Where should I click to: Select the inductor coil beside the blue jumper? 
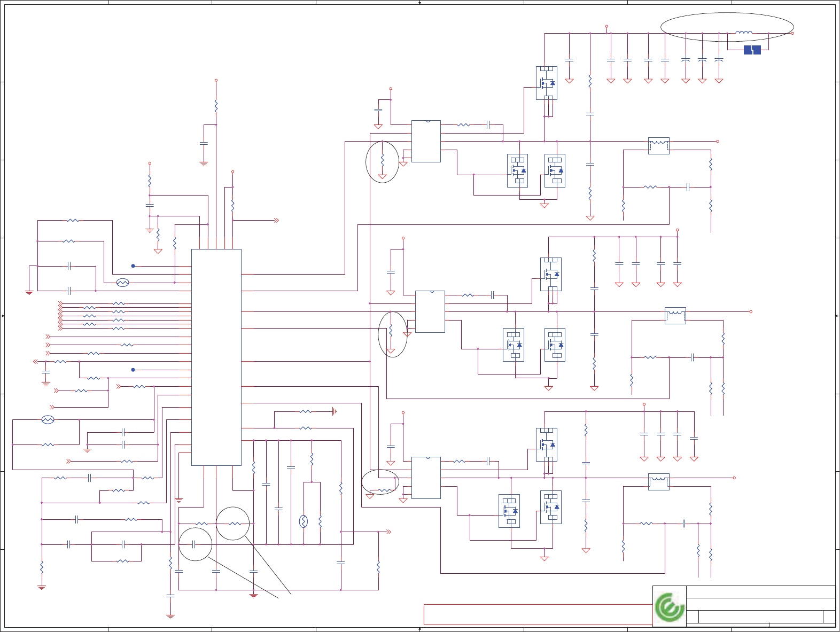744,33
